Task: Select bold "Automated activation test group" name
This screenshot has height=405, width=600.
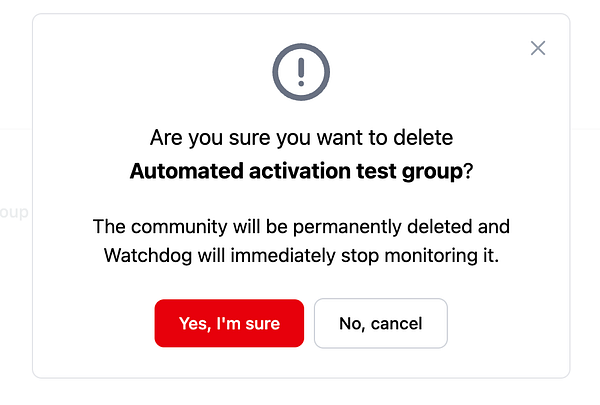Action: click(x=296, y=172)
